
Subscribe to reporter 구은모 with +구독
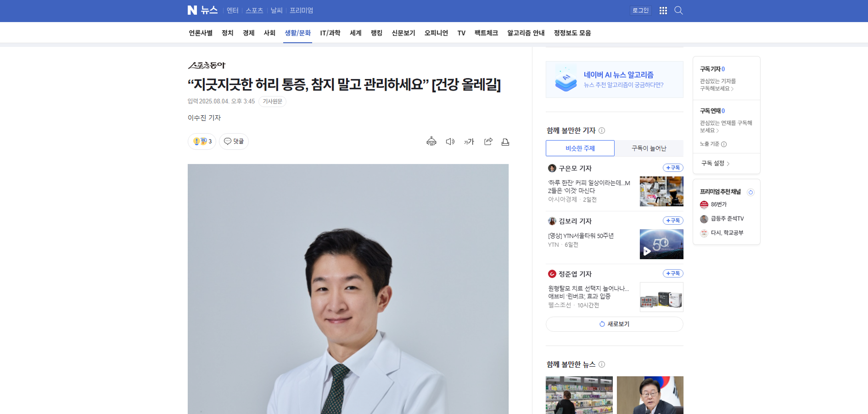pyautogui.click(x=672, y=168)
